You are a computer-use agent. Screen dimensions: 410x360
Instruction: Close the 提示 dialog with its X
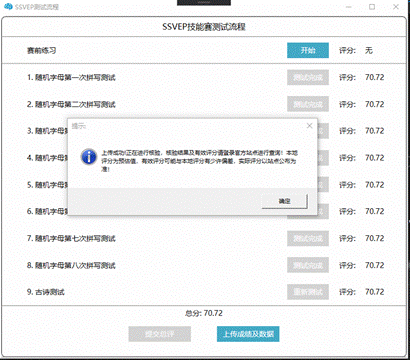(309, 126)
